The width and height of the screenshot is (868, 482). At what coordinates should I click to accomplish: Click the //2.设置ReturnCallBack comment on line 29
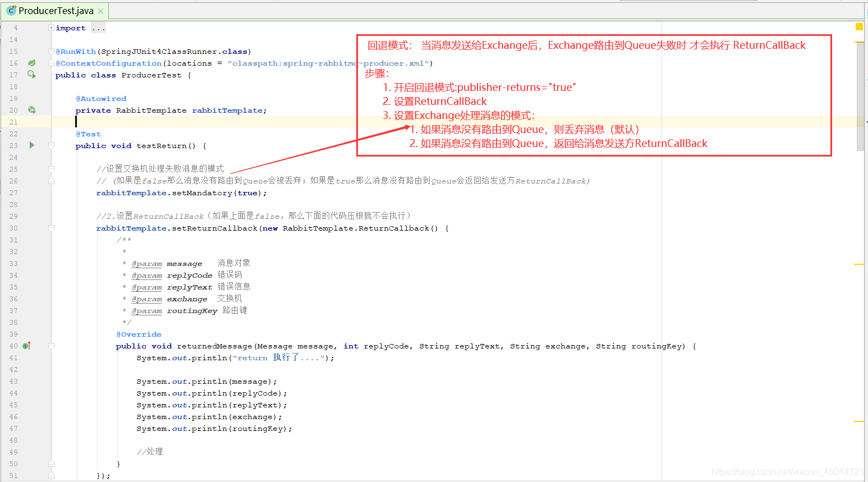pyautogui.click(x=254, y=215)
